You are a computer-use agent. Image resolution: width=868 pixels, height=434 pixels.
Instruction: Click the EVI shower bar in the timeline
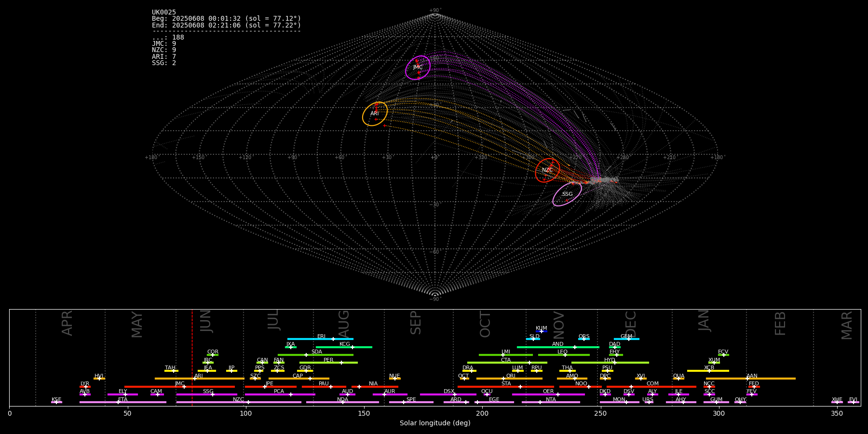853,402
